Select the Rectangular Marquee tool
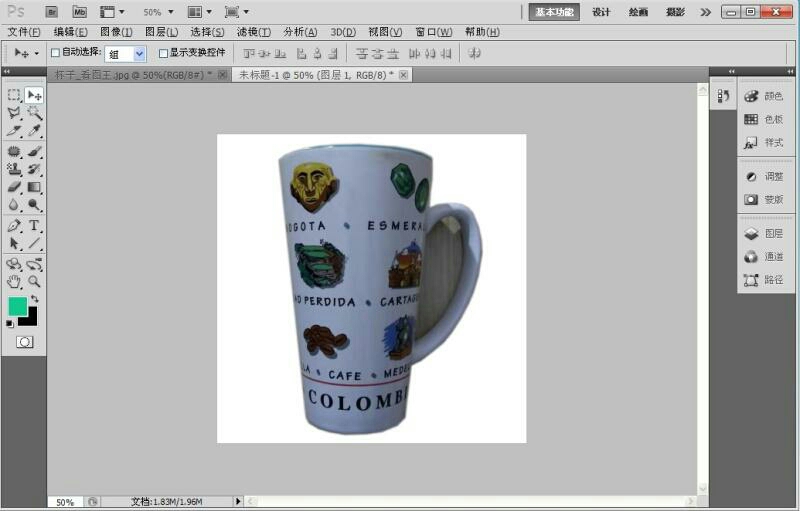 (14, 95)
